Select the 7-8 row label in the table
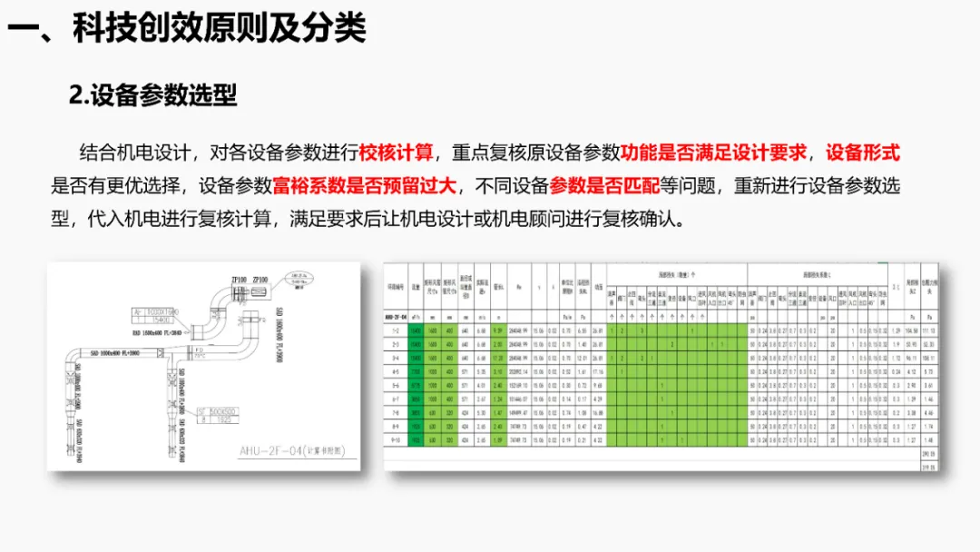Viewport: 980px width, 552px height. tap(396, 413)
